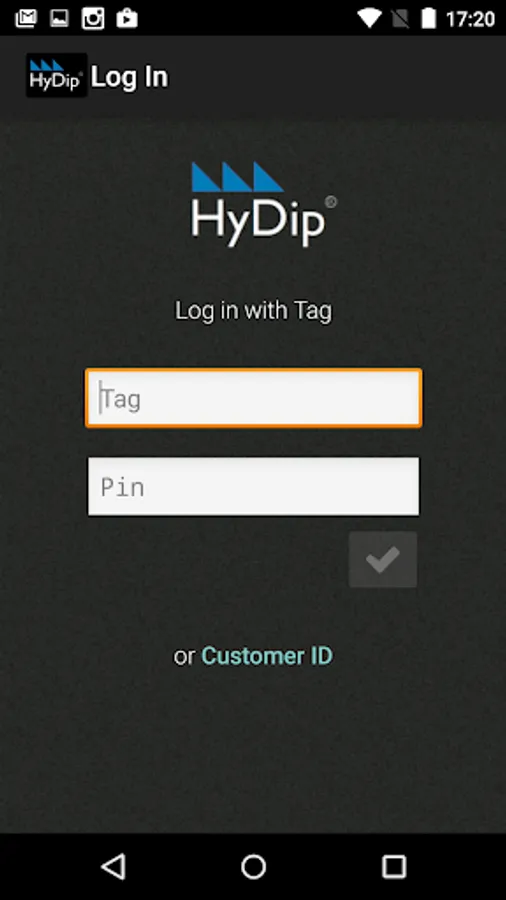Select the Pin input field
The width and height of the screenshot is (506, 900).
(x=254, y=486)
